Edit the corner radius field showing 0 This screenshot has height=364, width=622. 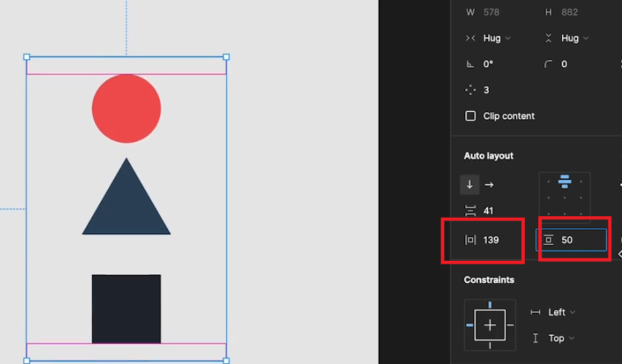[x=564, y=64]
